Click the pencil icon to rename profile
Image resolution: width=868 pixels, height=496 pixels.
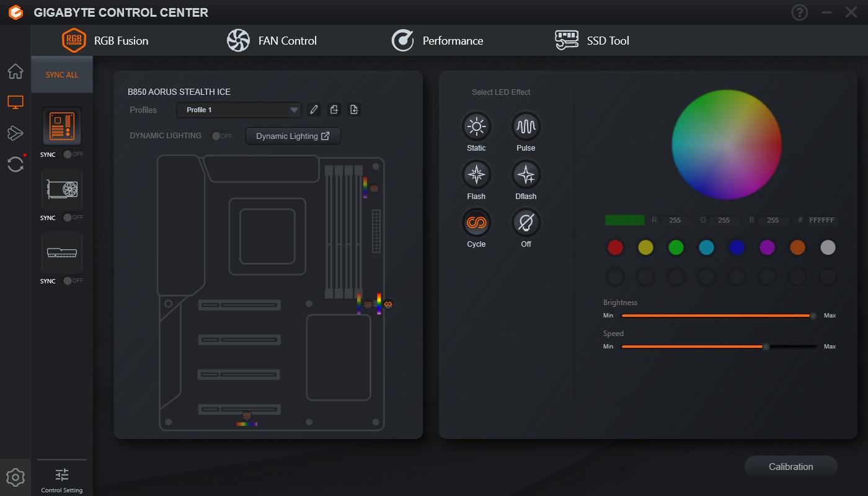314,110
